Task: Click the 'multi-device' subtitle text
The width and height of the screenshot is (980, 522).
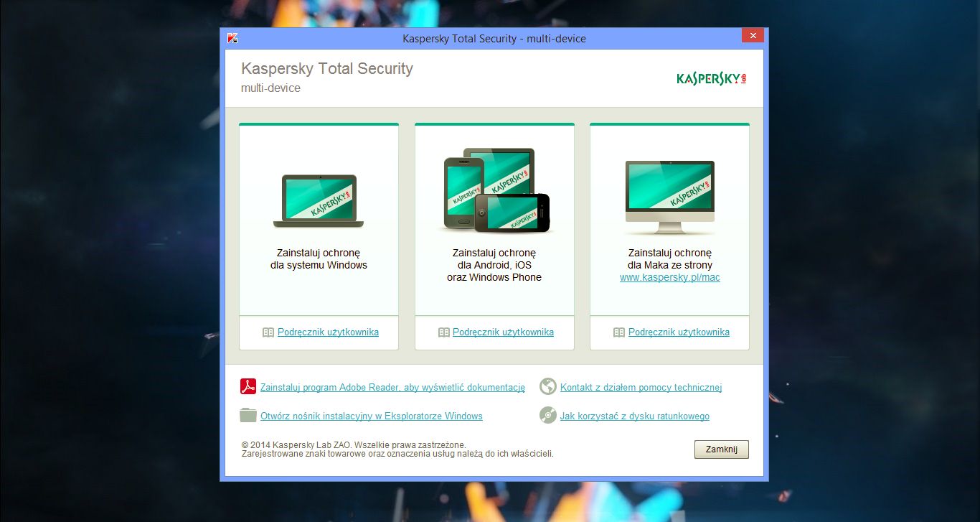Action: click(270, 88)
